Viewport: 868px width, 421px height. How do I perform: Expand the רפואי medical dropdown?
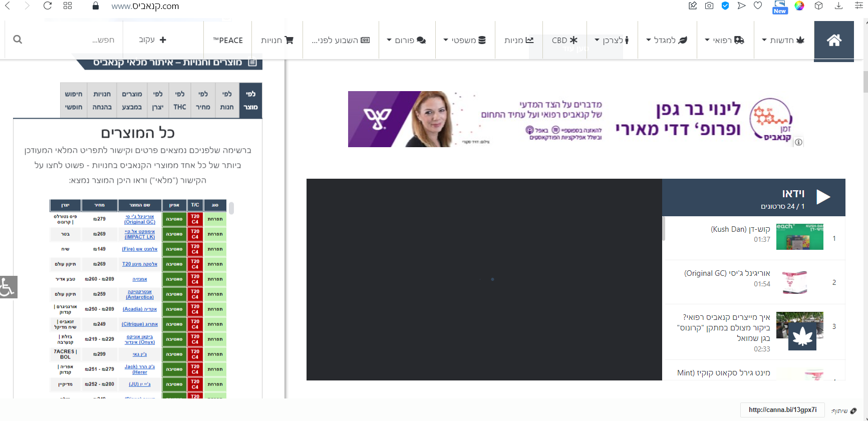coord(724,40)
